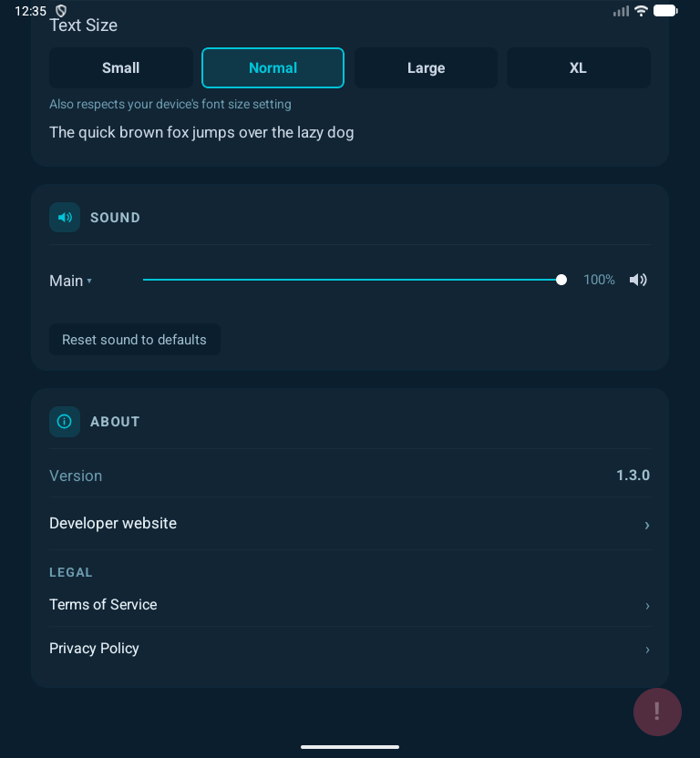Select Small text size

[121, 68]
